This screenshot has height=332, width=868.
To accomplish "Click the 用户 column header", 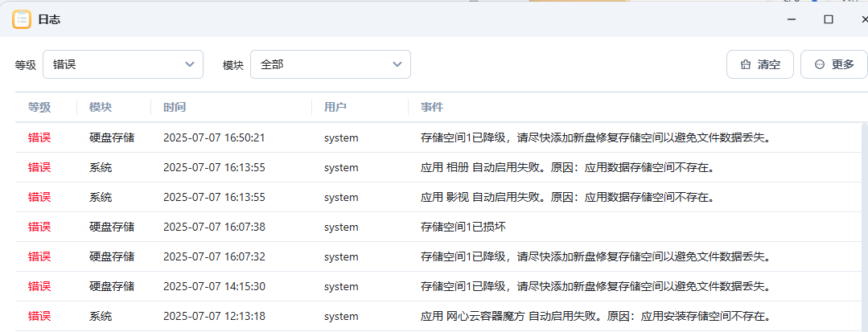I will (335, 108).
